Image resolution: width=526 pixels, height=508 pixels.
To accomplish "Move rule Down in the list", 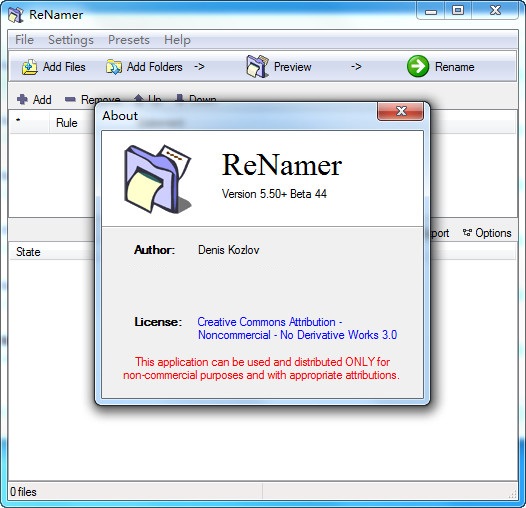I will point(196,99).
